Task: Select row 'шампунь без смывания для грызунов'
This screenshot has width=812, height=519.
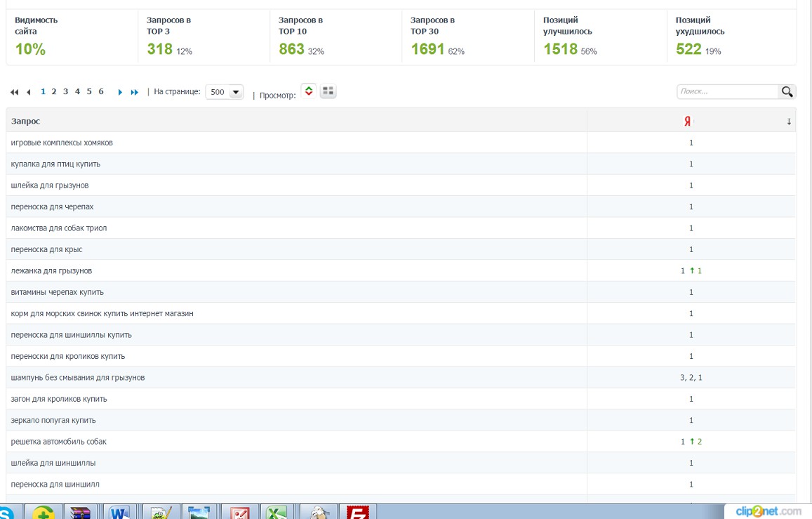Action: tap(400, 378)
